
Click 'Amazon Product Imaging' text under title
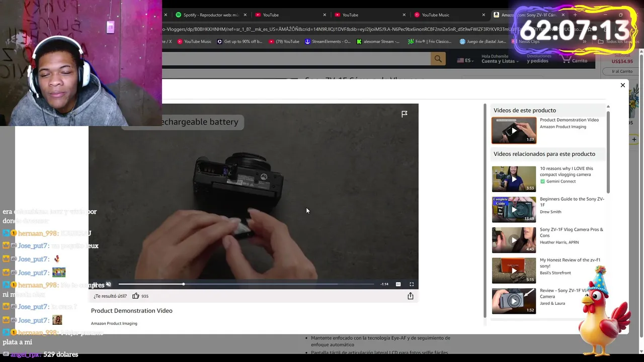pyautogui.click(x=114, y=323)
